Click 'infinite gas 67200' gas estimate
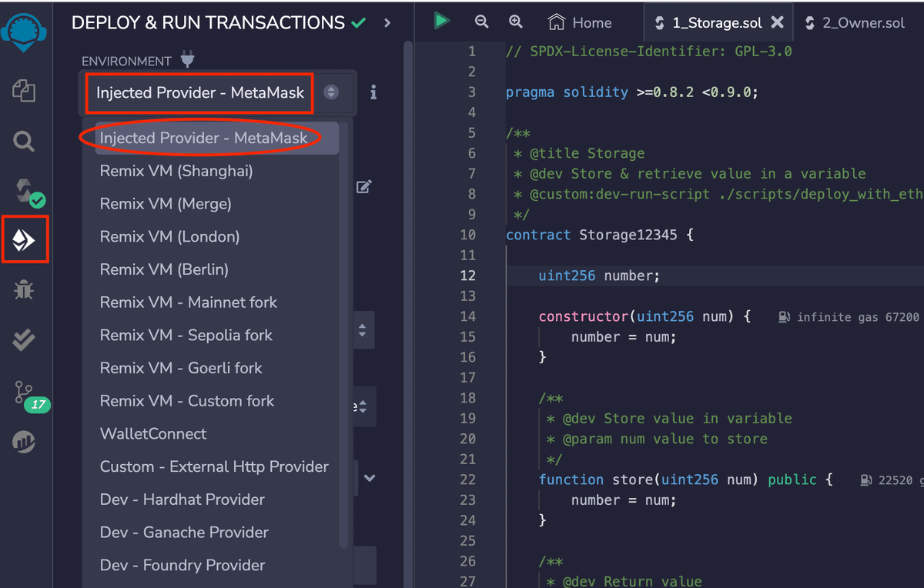 coord(849,317)
